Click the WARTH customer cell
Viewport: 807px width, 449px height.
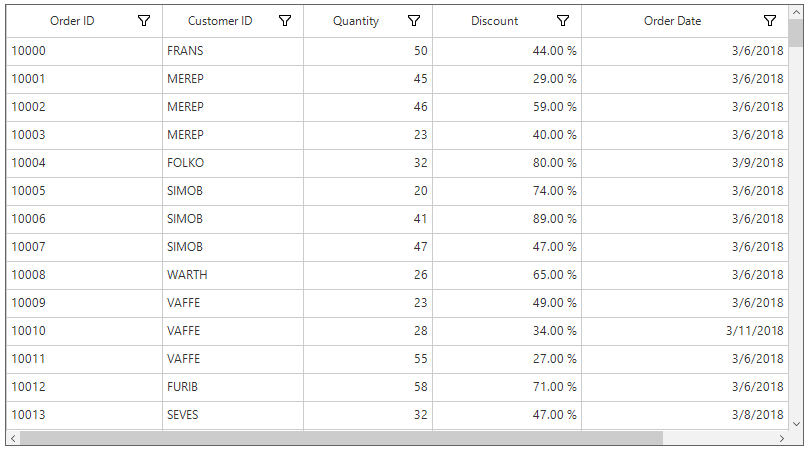click(x=233, y=274)
